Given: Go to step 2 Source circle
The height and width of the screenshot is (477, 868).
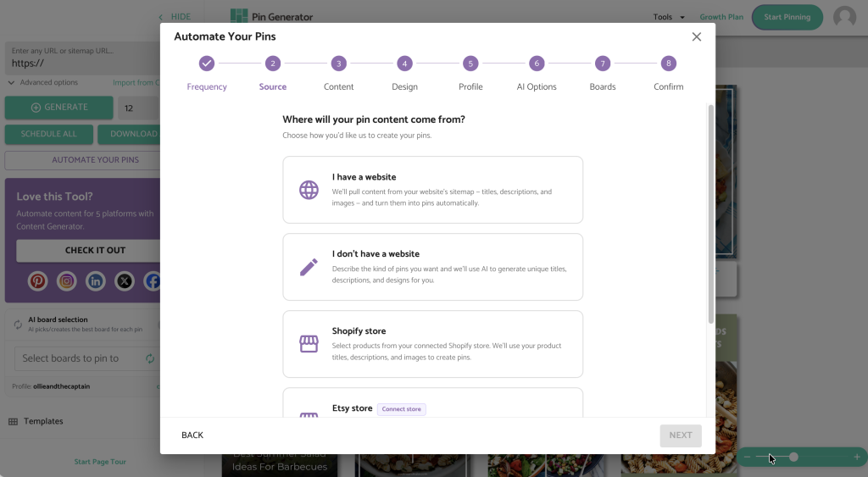Looking at the screenshot, I should 272,64.
